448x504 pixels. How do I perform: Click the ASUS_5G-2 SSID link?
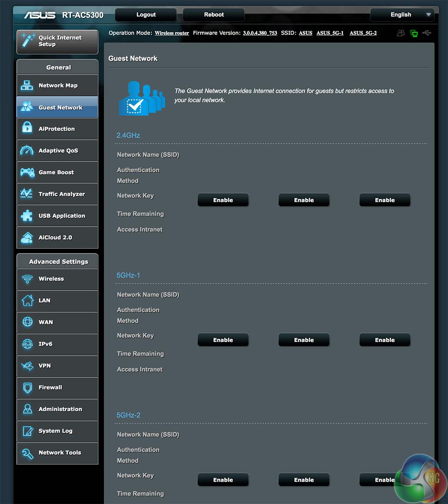pyautogui.click(x=363, y=33)
